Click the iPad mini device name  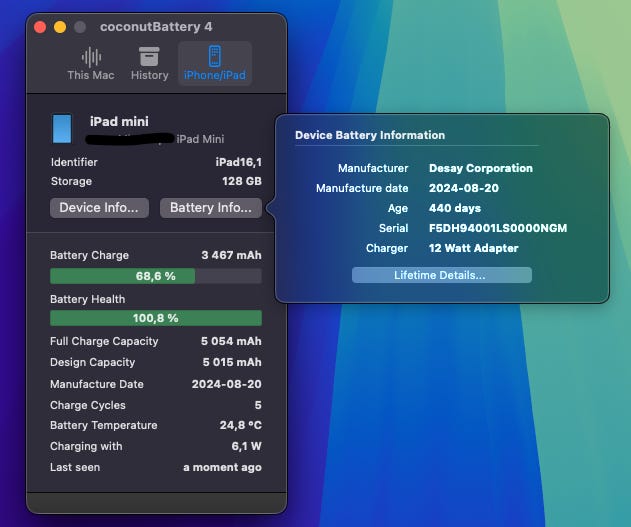coord(119,121)
